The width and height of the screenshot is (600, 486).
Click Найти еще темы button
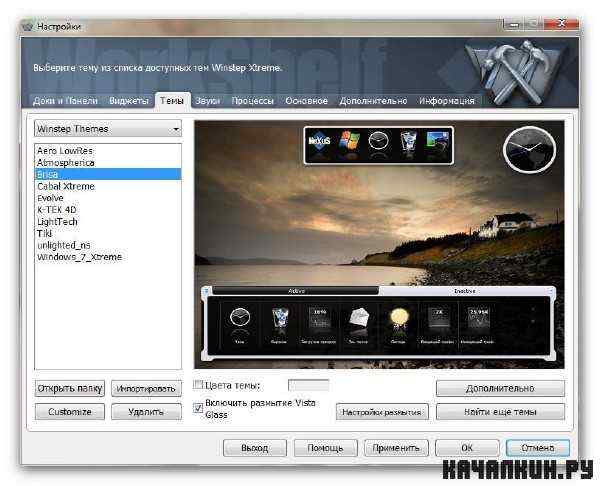[500, 412]
